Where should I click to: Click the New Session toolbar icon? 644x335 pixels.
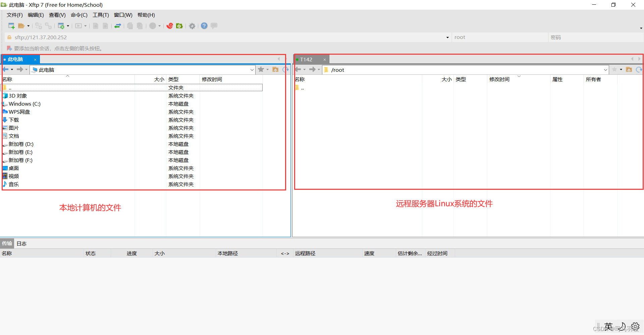coord(11,26)
